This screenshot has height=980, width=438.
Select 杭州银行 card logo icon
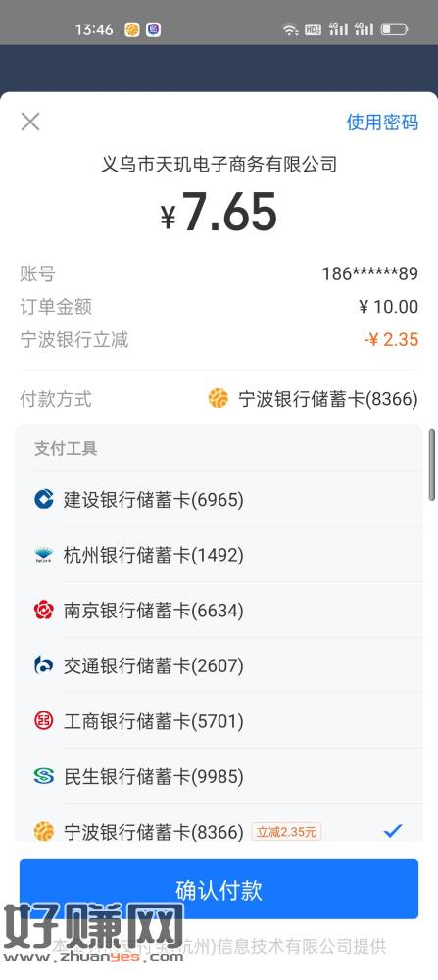[x=44, y=555]
